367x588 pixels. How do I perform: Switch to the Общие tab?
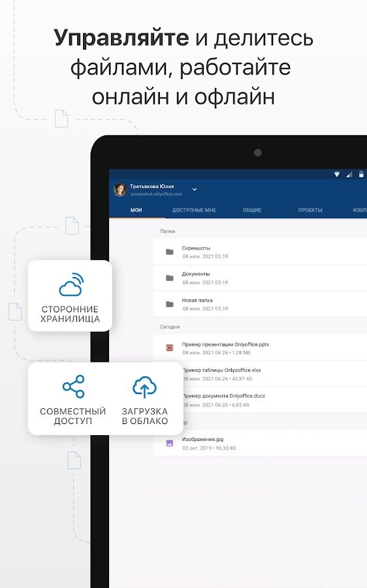pyautogui.click(x=252, y=210)
